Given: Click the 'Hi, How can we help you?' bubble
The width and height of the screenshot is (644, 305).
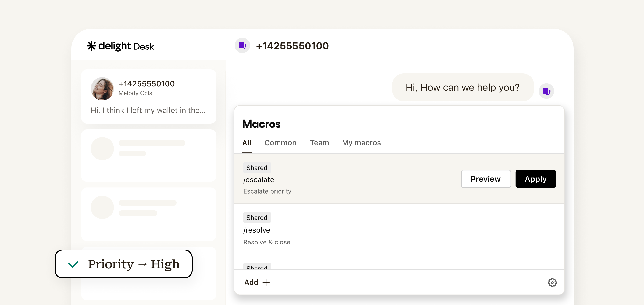Looking at the screenshot, I should click(463, 87).
